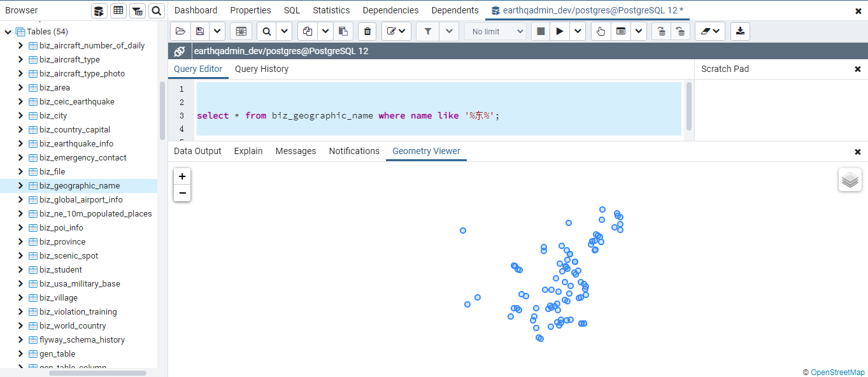
Task: Click the Open File folder icon
Action: [x=180, y=31]
